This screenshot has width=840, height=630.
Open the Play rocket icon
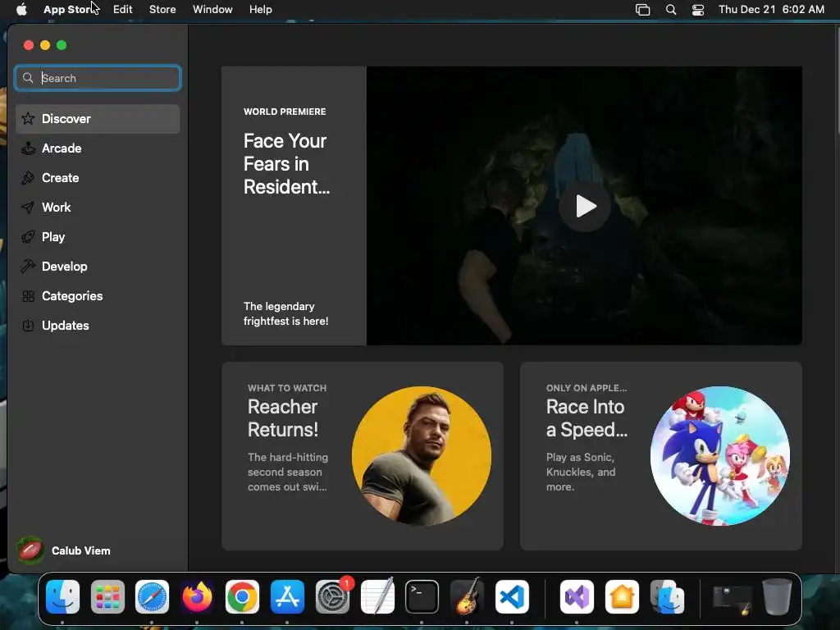coord(28,237)
